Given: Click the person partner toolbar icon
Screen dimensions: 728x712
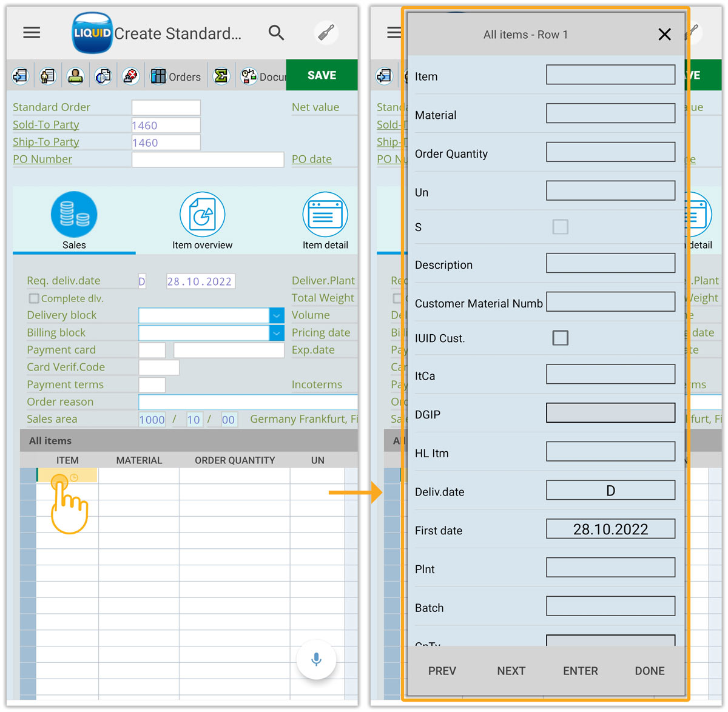Looking at the screenshot, I should 75,76.
